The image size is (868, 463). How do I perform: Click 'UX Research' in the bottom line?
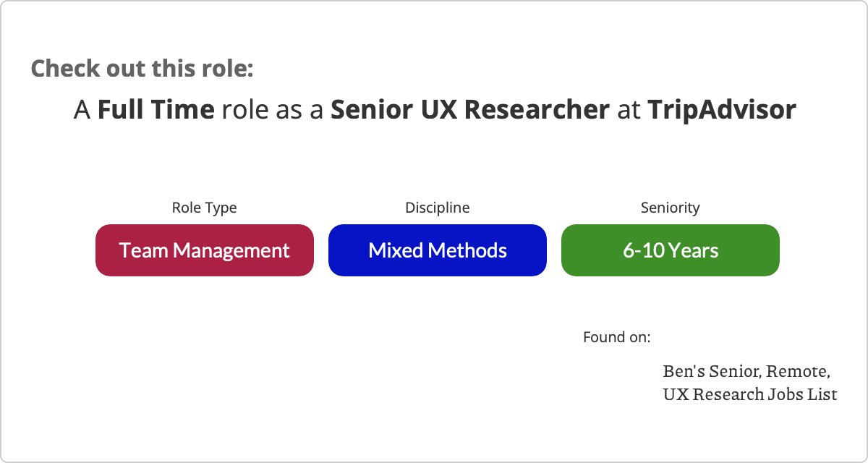point(713,395)
